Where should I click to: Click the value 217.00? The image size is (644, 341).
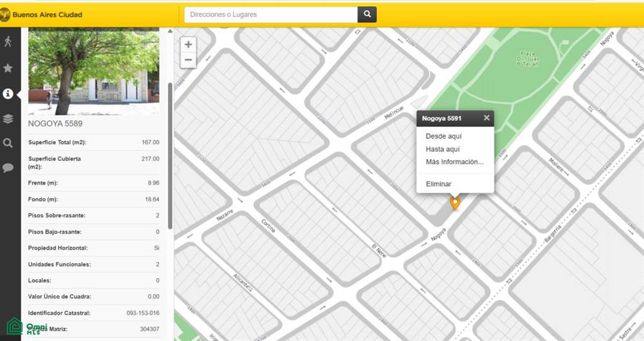point(150,159)
